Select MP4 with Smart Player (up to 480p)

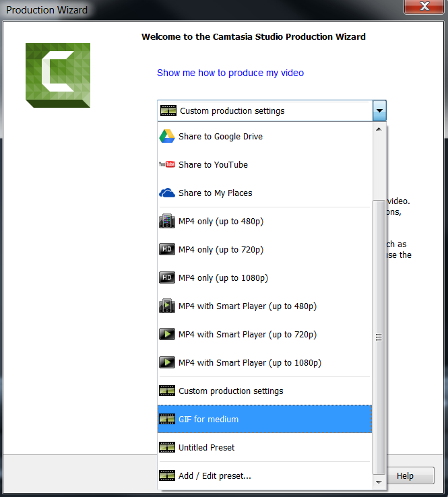tap(265, 306)
